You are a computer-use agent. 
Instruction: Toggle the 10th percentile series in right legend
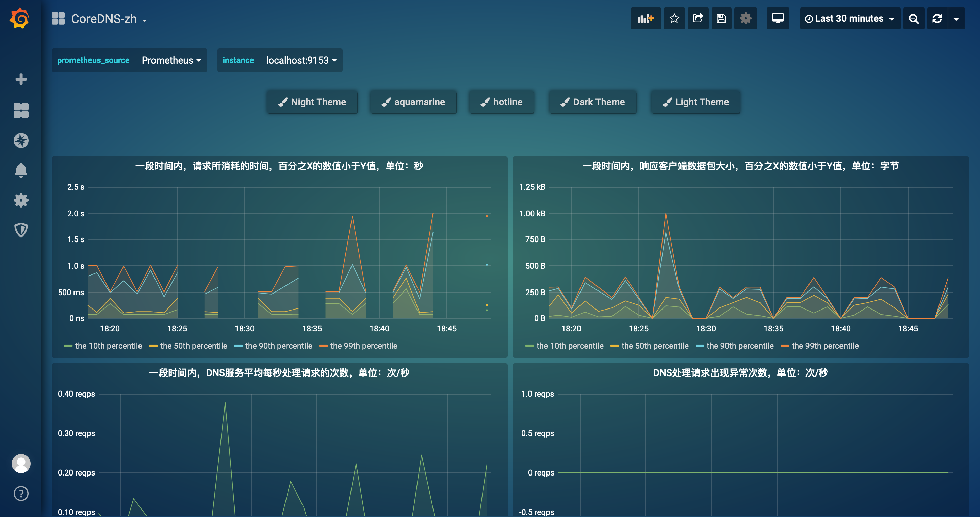pos(570,346)
